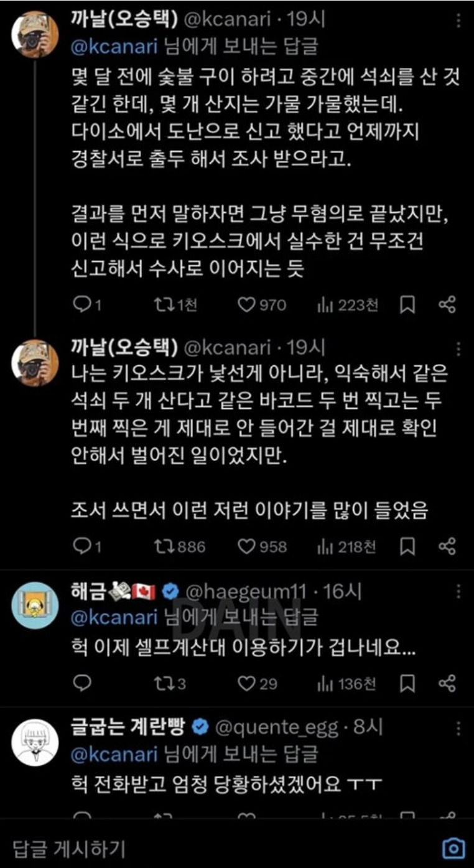Open more options on second 까날 tweet
This screenshot has width=474, height=868.
coord(458,348)
